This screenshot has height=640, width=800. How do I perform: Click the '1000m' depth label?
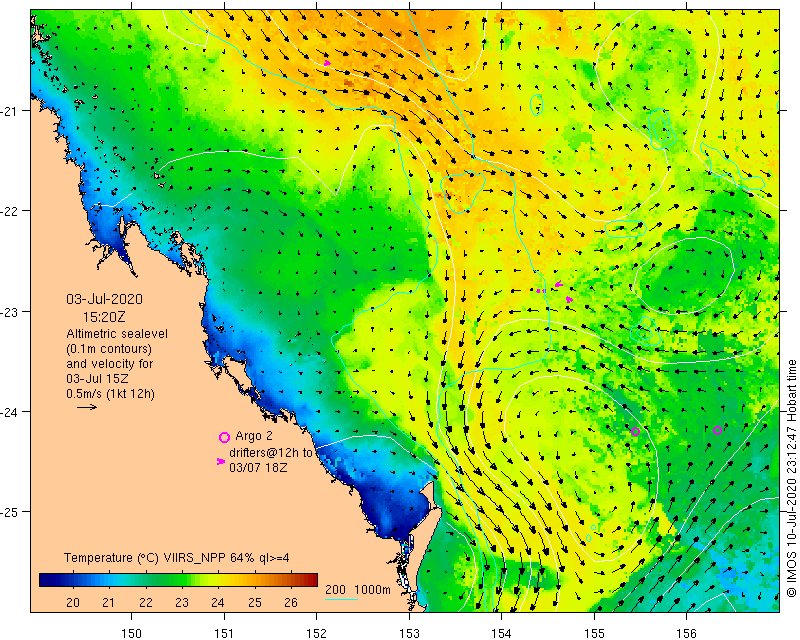click(x=372, y=589)
